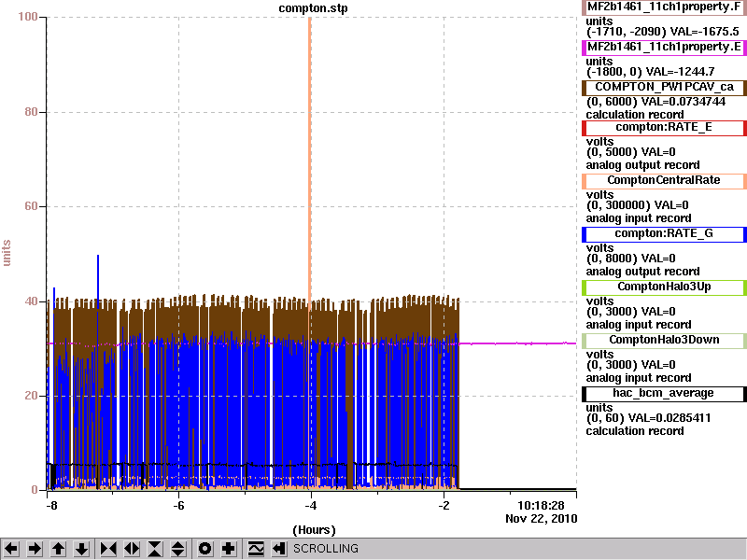Click the VAL=-1244.7 readout text
747x560 pixels.
[680, 72]
